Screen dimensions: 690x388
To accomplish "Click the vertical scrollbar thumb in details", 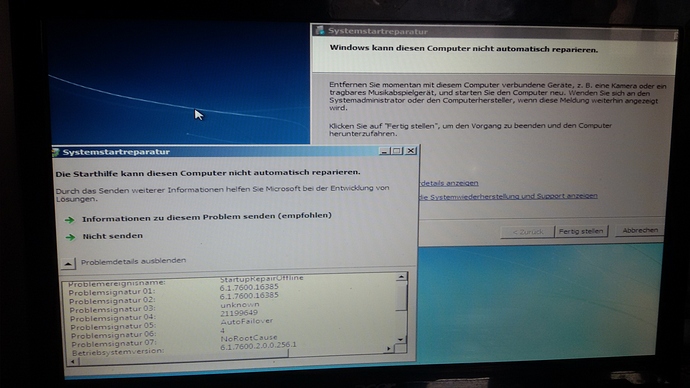I will point(401,296).
